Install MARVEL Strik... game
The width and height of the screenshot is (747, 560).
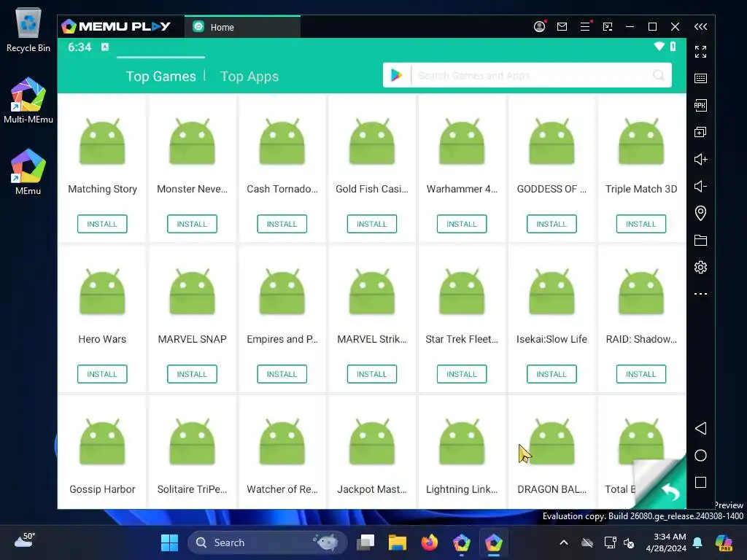click(371, 374)
